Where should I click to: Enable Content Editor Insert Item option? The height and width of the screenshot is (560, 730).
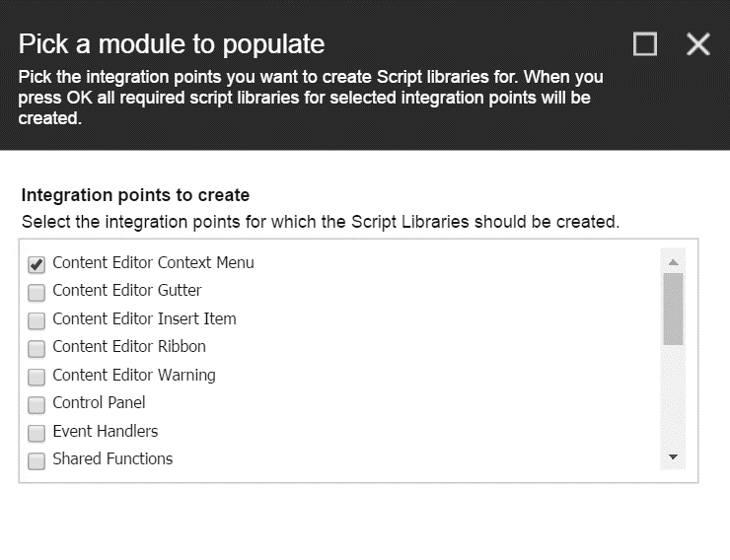click(x=36, y=320)
